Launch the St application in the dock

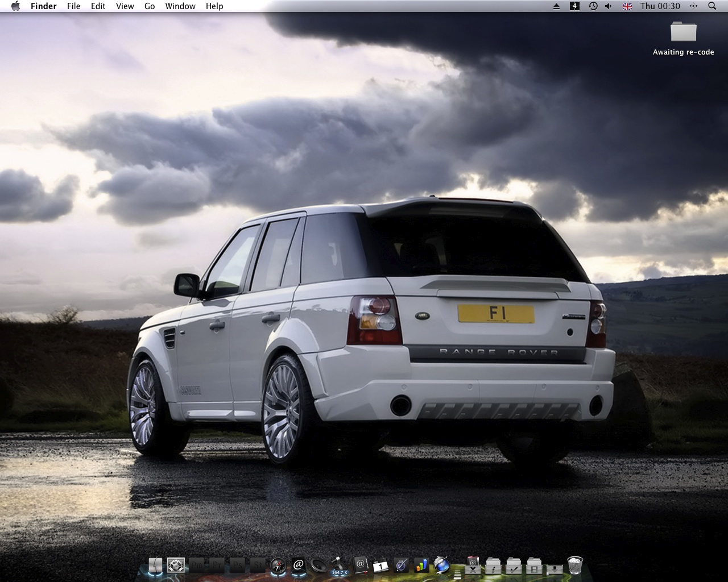(x=258, y=566)
